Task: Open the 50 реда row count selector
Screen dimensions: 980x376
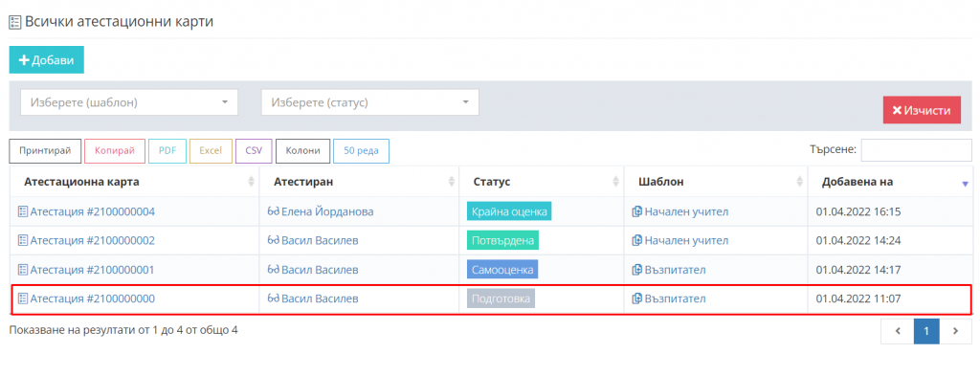Action: 361,150
